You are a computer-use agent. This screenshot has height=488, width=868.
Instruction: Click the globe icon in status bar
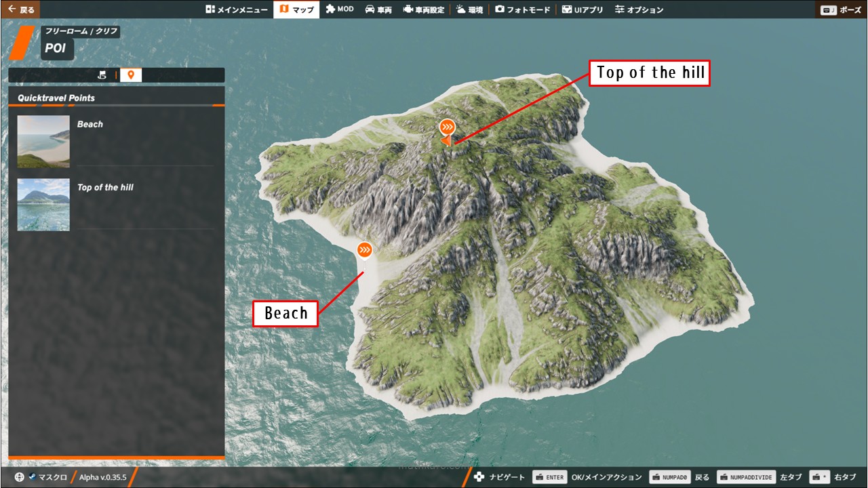tap(19, 477)
